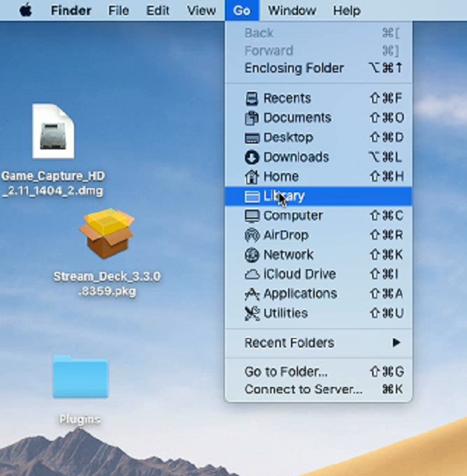
Task: Choose AirDrop in the Go menu
Action: [318, 235]
